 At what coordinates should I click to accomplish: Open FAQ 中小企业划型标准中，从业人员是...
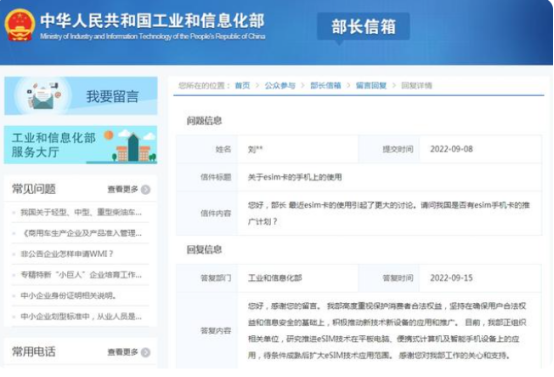tap(81, 316)
